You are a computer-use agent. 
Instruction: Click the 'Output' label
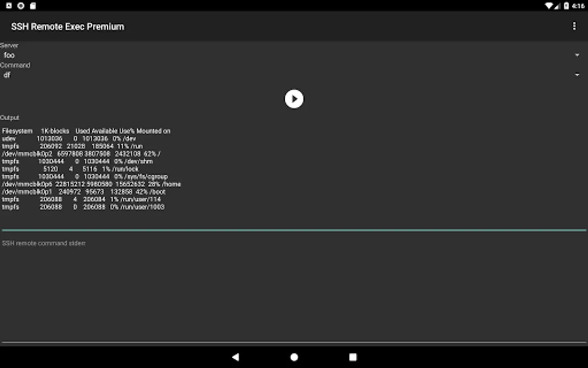pos(9,117)
